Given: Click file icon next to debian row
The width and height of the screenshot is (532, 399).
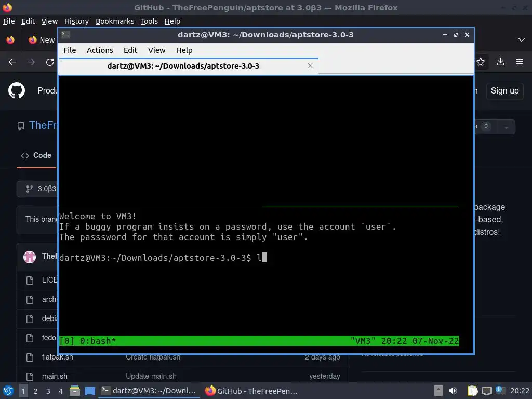Looking at the screenshot, I should point(30,319).
